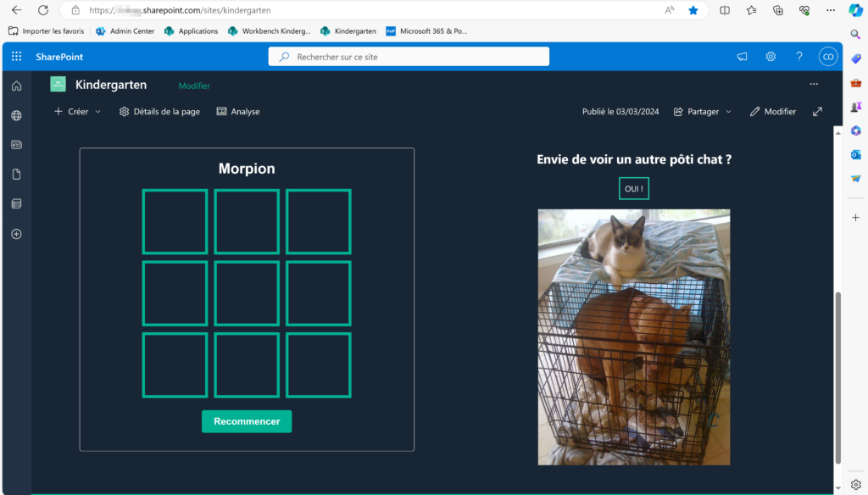Click the Kindergarten site logo
This screenshot has width=868, height=495.
[x=58, y=84]
